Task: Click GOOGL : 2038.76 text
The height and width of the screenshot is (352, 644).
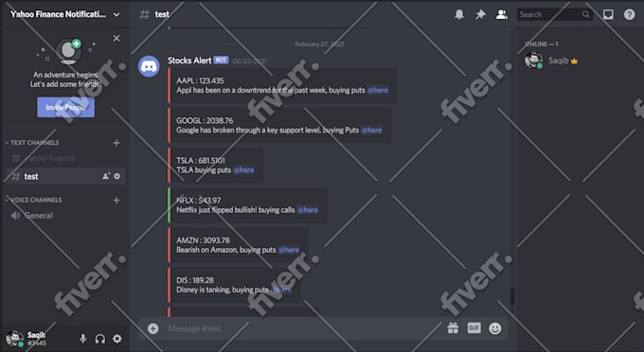Action: pos(205,120)
